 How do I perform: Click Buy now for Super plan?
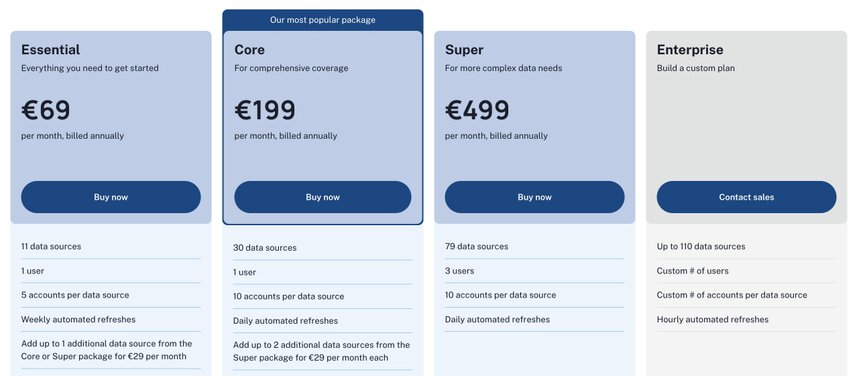[535, 197]
